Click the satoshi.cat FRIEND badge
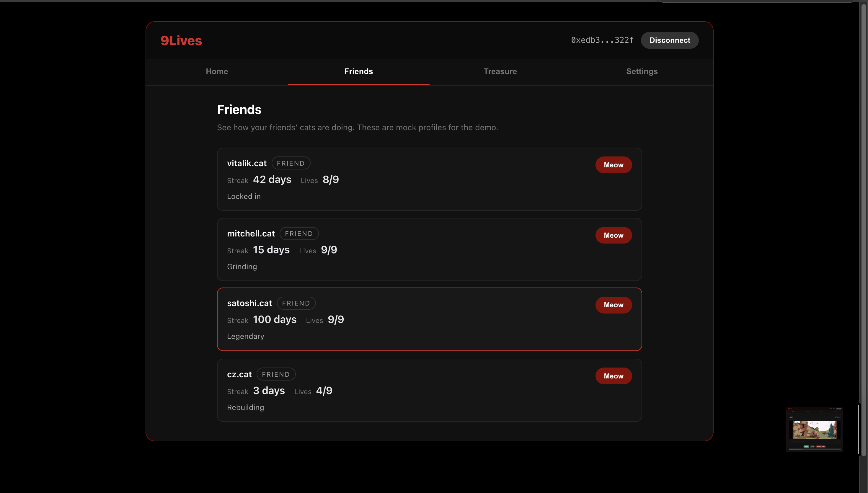 click(x=296, y=303)
